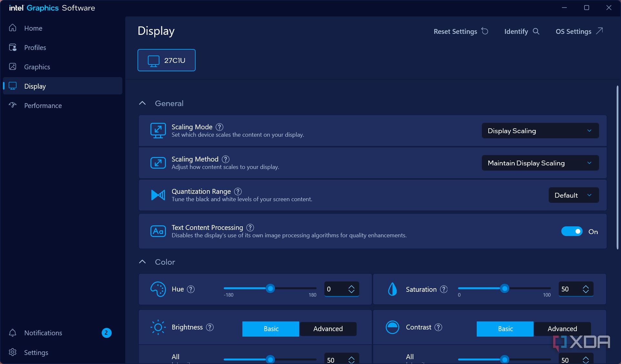
Task: Click Identify to find displays
Action: 522,31
